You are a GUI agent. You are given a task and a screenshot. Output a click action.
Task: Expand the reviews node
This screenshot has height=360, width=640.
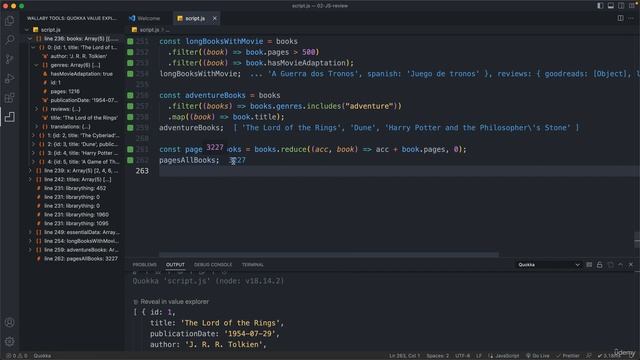[x=37, y=109]
